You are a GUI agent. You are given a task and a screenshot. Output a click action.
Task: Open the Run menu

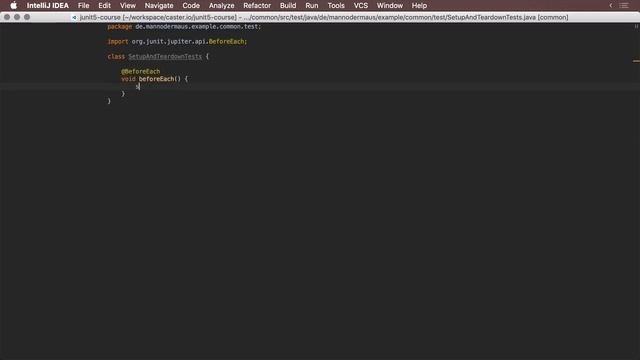point(312,5)
